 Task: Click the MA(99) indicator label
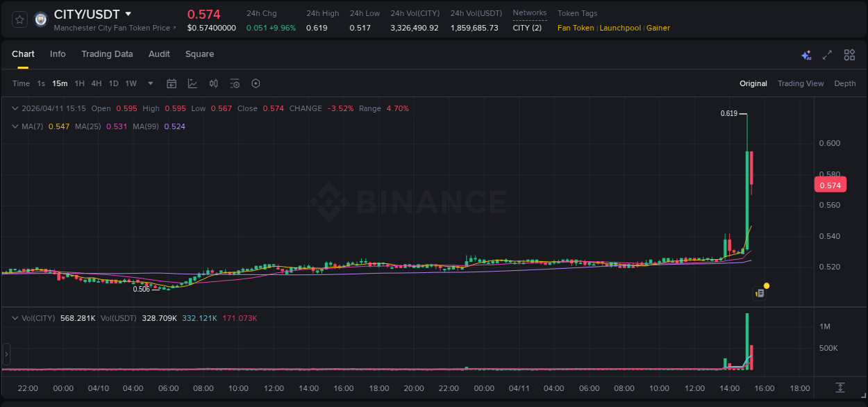(x=146, y=126)
